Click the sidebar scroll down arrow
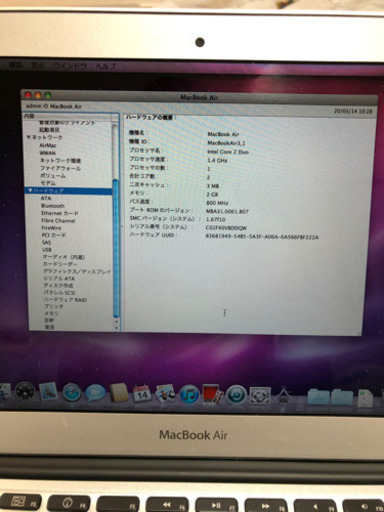The height and width of the screenshot is (512, 384). 116,328
